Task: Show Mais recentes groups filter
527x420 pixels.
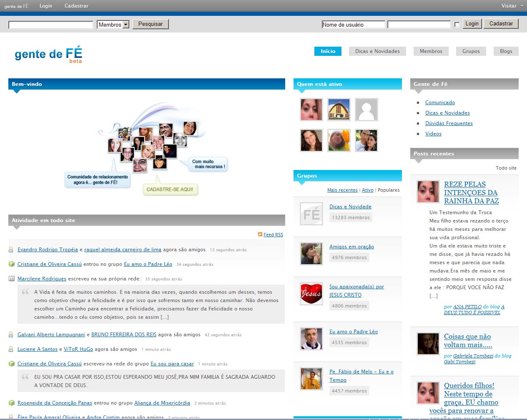Action: click(x=342, y=190)
